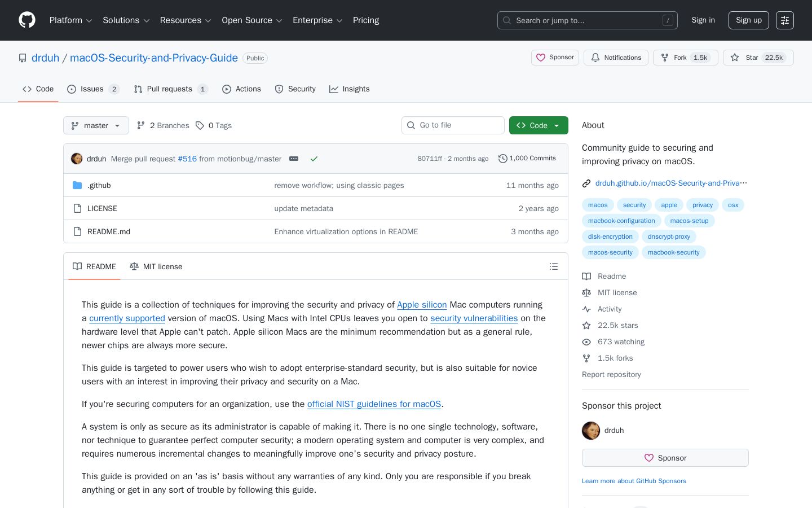Click the branch icon beside 2 Branches
This screenshot has height=508, width=812.
141,125
